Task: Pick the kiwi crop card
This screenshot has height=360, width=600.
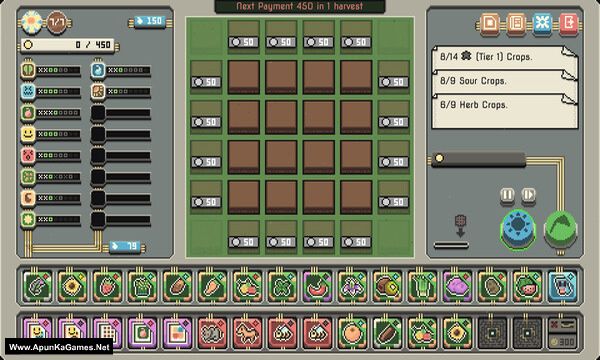Action: (x=388, y=287)
